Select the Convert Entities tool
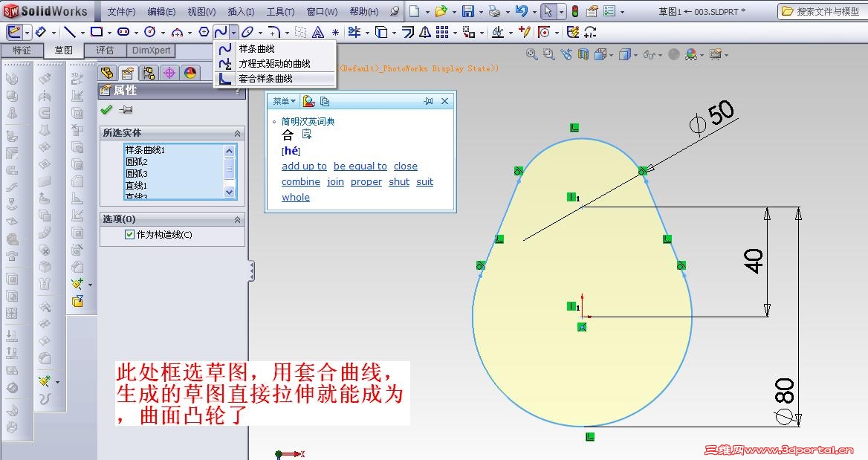 (x=381, y=32)
